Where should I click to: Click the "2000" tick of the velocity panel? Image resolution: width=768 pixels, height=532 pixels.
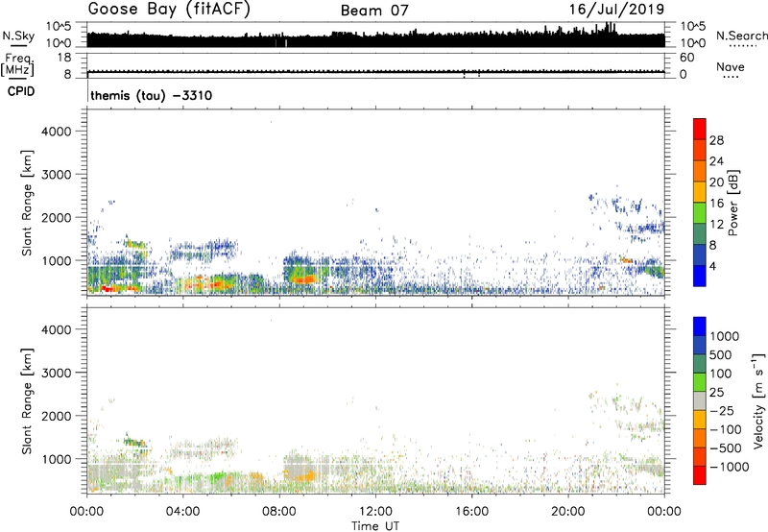57,416
